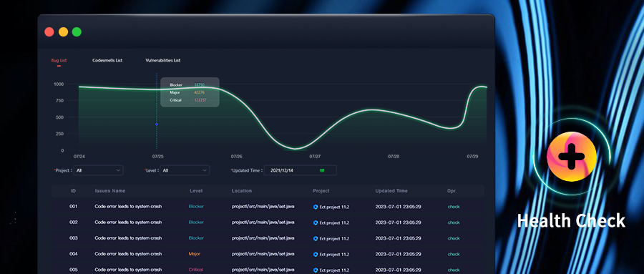Image resolution: width=644 pixels, height=274 pixels.
Task: Click the Major value 42276 in tooltip
Action: 199,92
